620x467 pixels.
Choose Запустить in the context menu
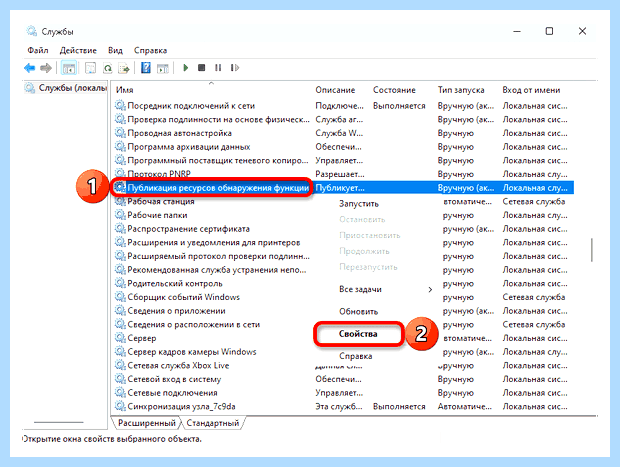click(359, 204)
